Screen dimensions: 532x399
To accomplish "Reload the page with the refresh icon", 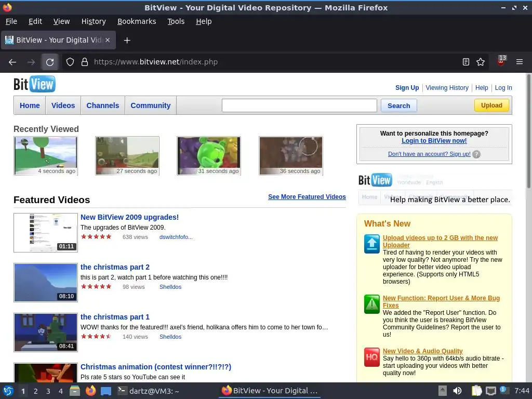I will click(x=50, y=62).
